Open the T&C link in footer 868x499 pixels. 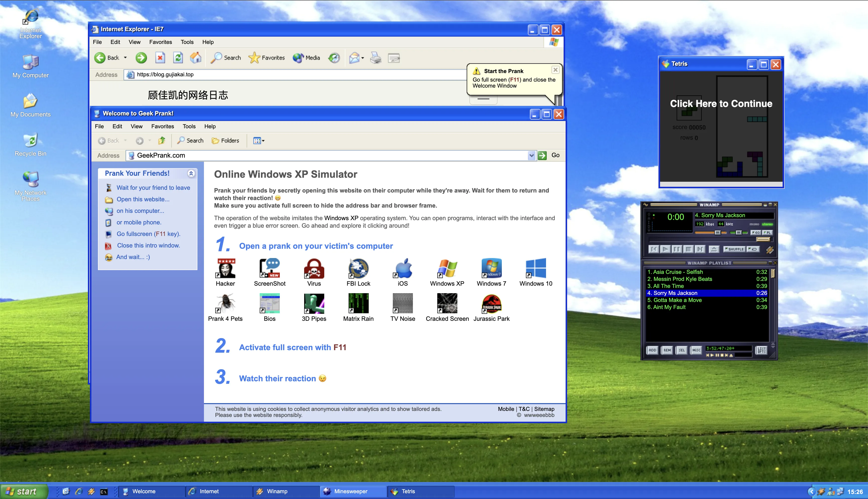[524, 409]
